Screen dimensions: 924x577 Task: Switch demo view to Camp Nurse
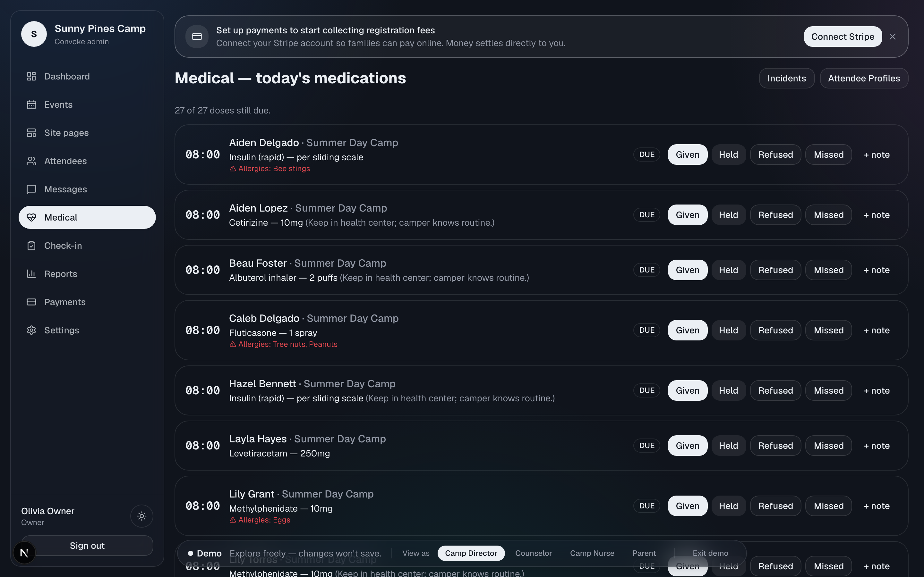pyautogui.click(x=592, y=553)
